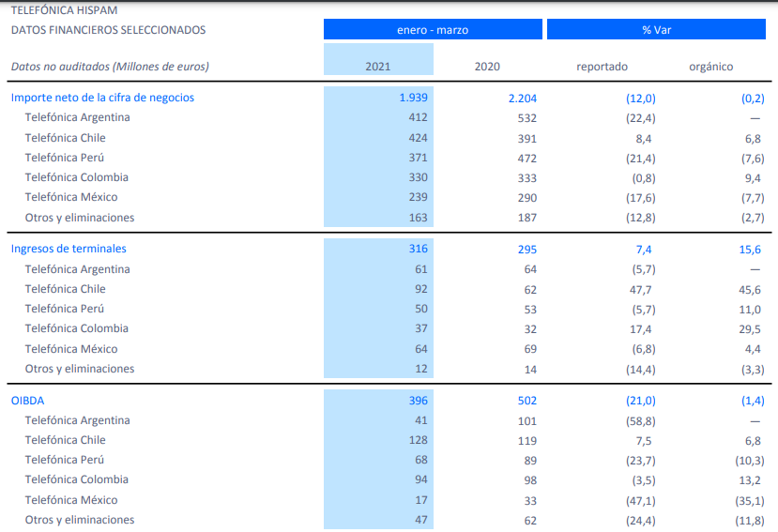Click the 'reportado' column heading
This screenshot has width=778, height=532.
coord(602,67)
